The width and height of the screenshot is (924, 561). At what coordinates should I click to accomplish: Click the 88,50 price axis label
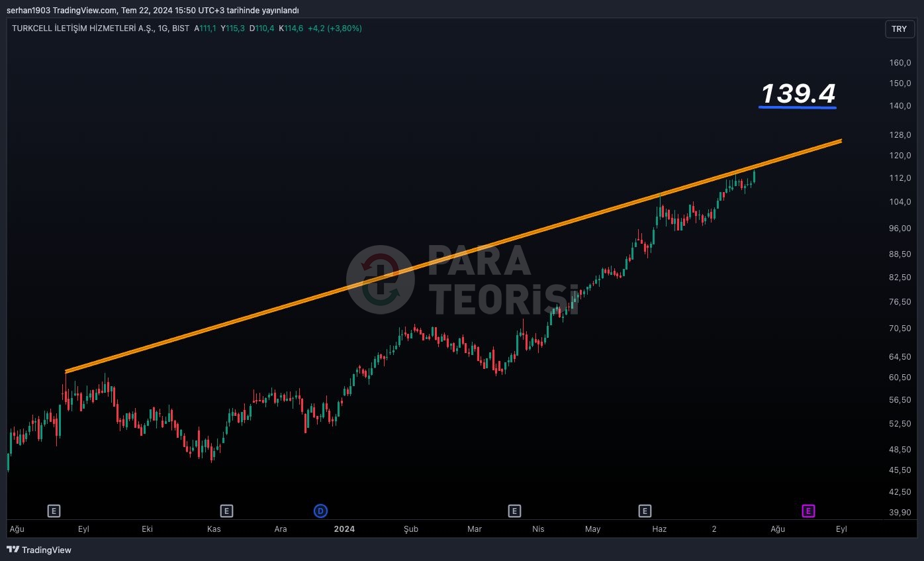[x=900, y=254]
